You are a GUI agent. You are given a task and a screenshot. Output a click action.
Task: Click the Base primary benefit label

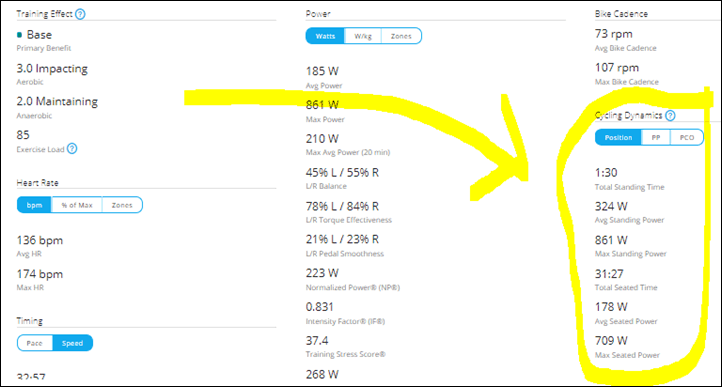coord(39,35)
